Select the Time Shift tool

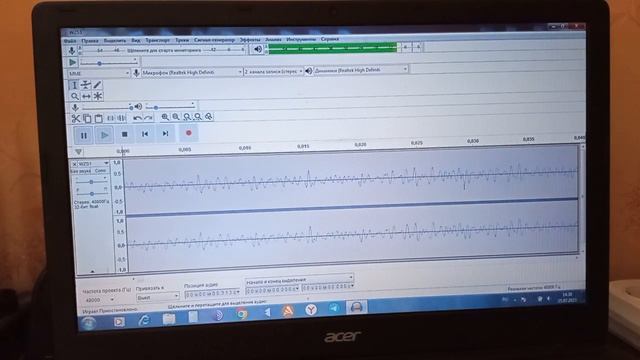(x=86, y=96)
